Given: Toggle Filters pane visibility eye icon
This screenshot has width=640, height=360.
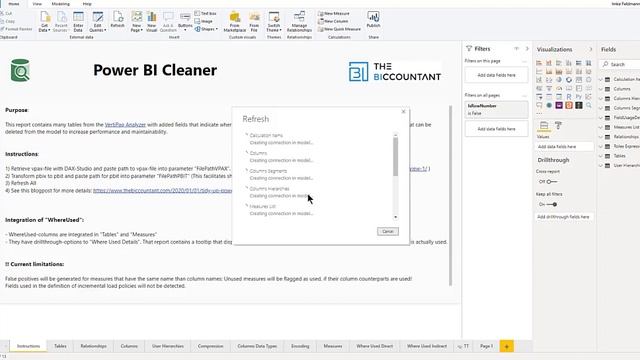Looking at the screenshot, I should point(516,49).
